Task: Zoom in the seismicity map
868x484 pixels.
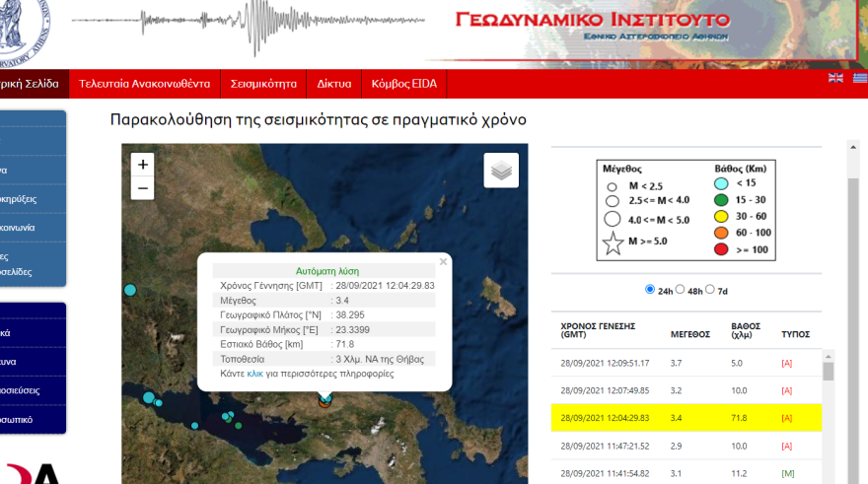Action: 142,165
